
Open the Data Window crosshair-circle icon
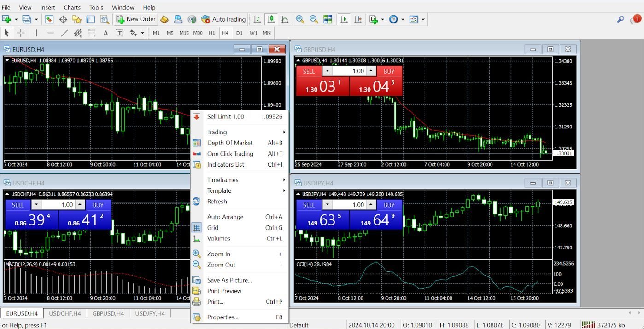point(63,19)
